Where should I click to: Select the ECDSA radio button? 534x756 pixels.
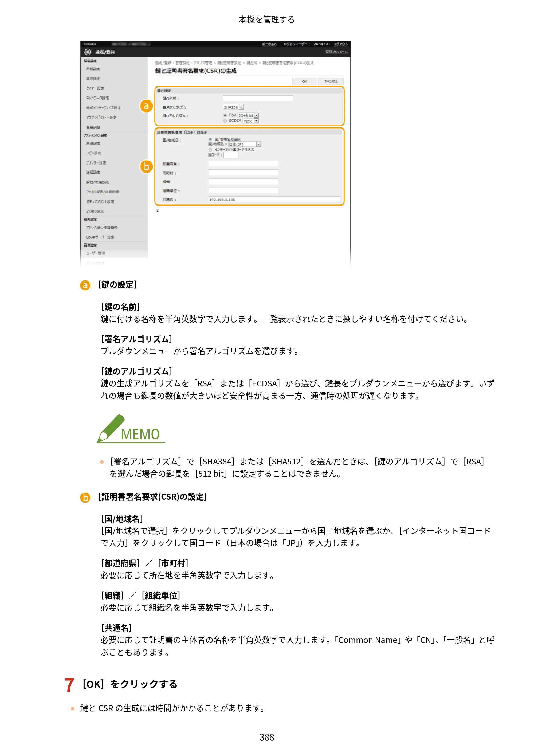click(225, 121)
